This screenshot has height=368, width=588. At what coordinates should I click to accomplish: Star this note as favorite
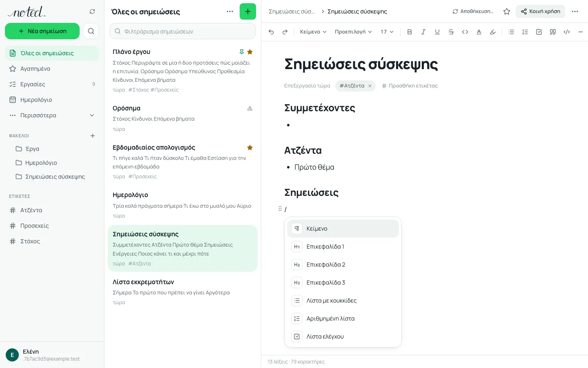point(507,11)
